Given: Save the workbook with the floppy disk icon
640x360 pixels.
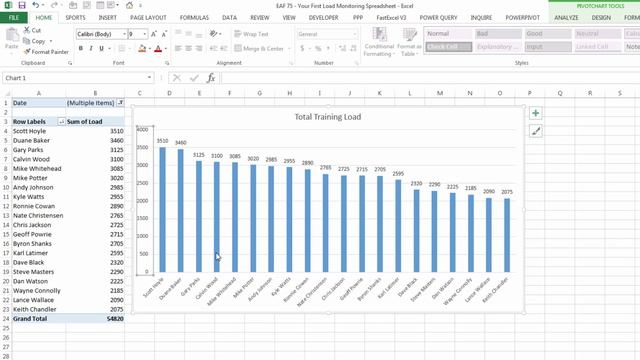Looking at the screenshot, I should (x=22, y=5).
